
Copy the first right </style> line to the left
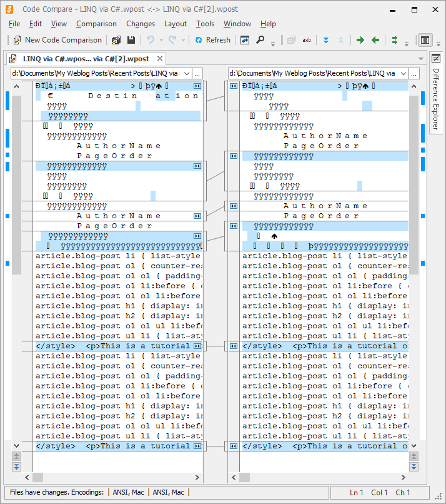(234, 346)
